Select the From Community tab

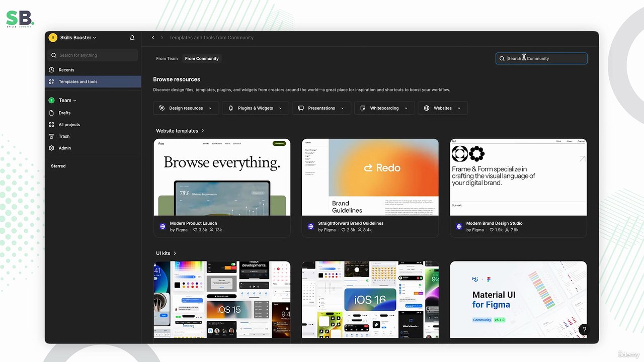202,59
